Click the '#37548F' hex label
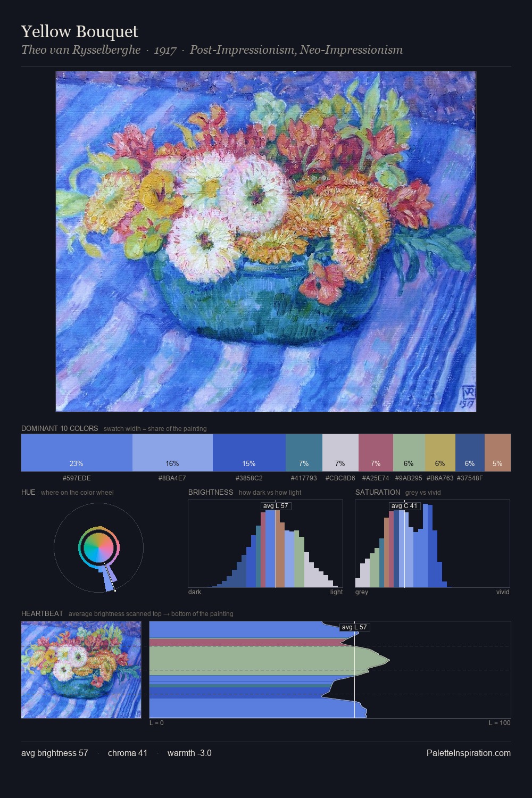This screenshot has width=532, height=798. pos(470,478)
